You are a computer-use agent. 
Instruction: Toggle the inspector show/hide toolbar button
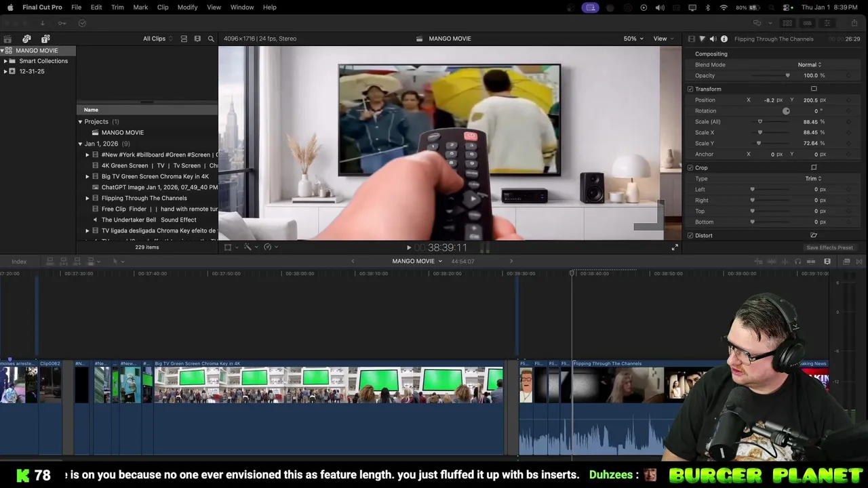coord(827,23)
